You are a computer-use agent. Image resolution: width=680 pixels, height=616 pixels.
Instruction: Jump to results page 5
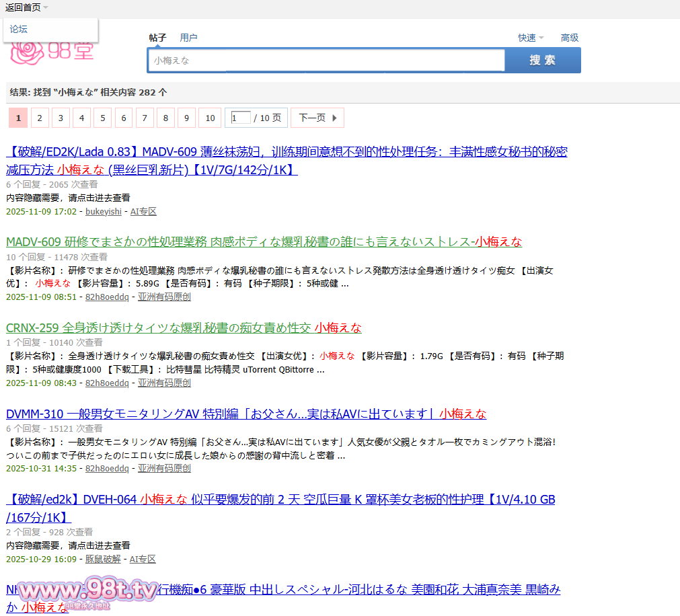102,118
